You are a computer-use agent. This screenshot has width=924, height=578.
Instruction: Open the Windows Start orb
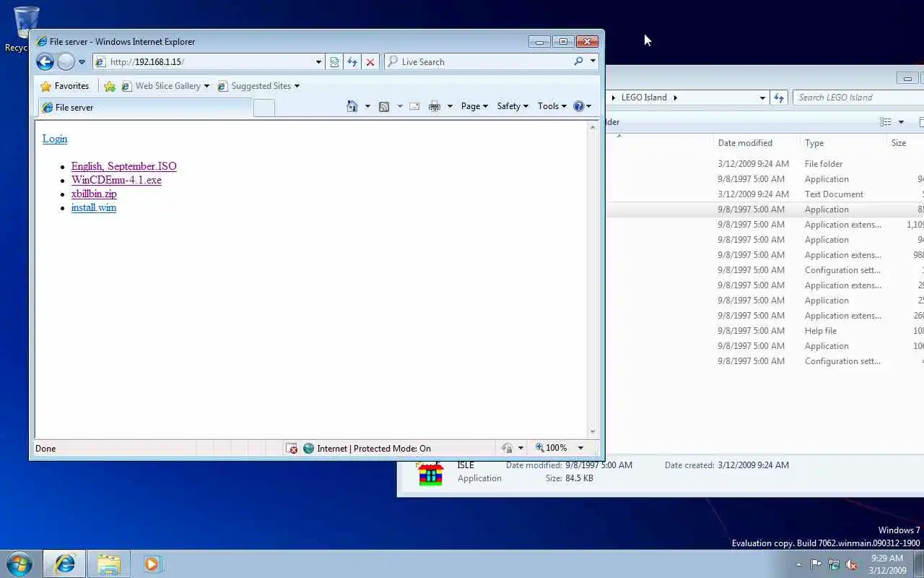tap(19, 564)
